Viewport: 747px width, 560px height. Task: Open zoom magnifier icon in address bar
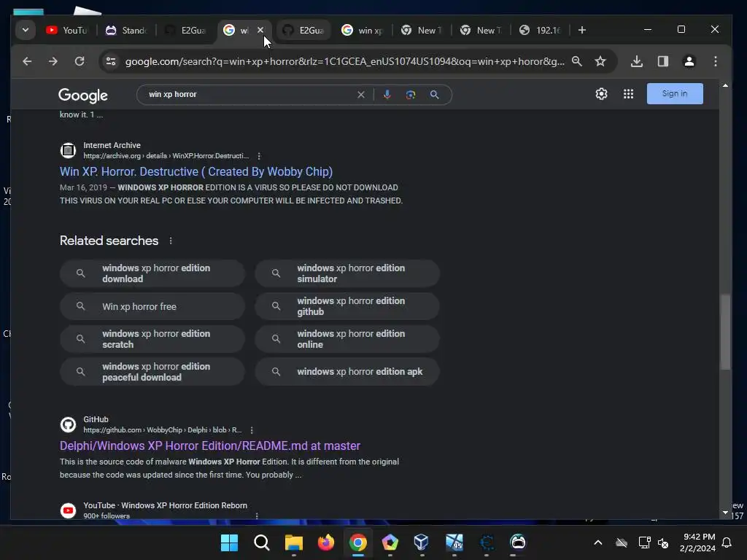point(576,61)
